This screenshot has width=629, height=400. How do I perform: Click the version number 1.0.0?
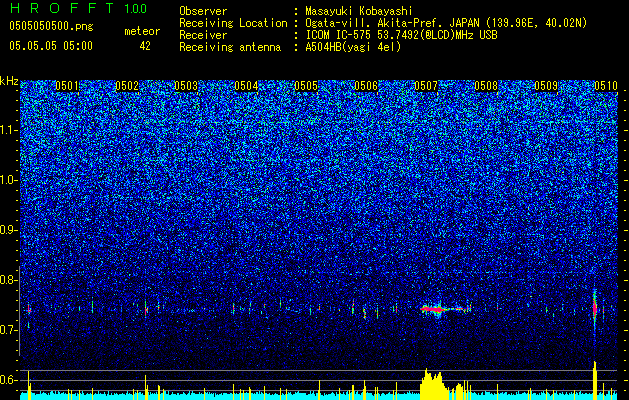click(136, 8)
